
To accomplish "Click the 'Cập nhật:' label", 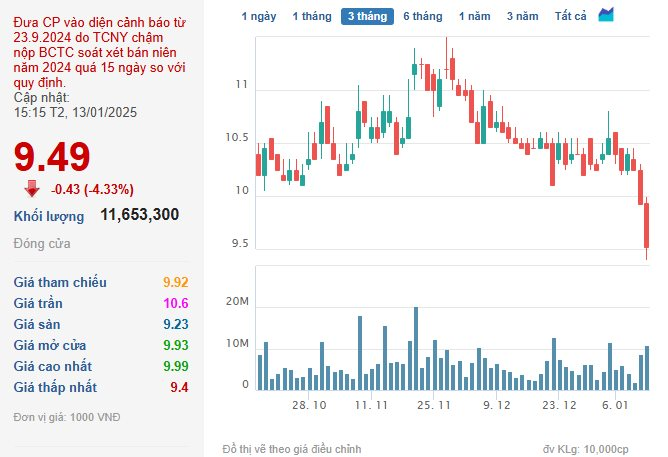I will (41, 98).
